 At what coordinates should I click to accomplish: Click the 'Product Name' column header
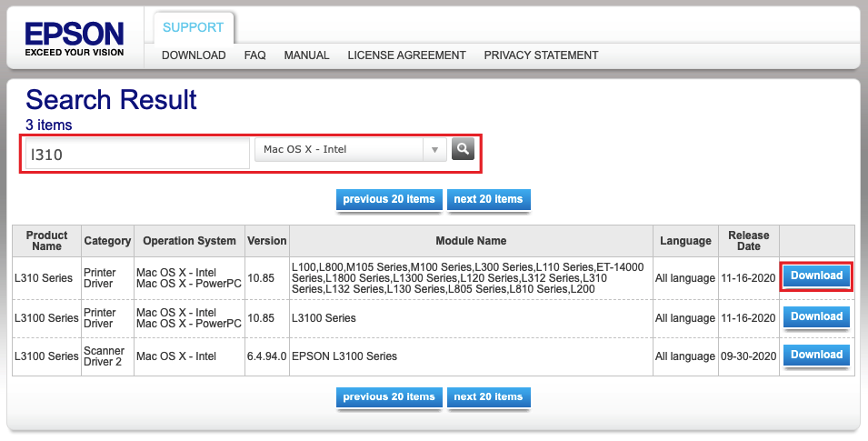[x=47, y=241]
